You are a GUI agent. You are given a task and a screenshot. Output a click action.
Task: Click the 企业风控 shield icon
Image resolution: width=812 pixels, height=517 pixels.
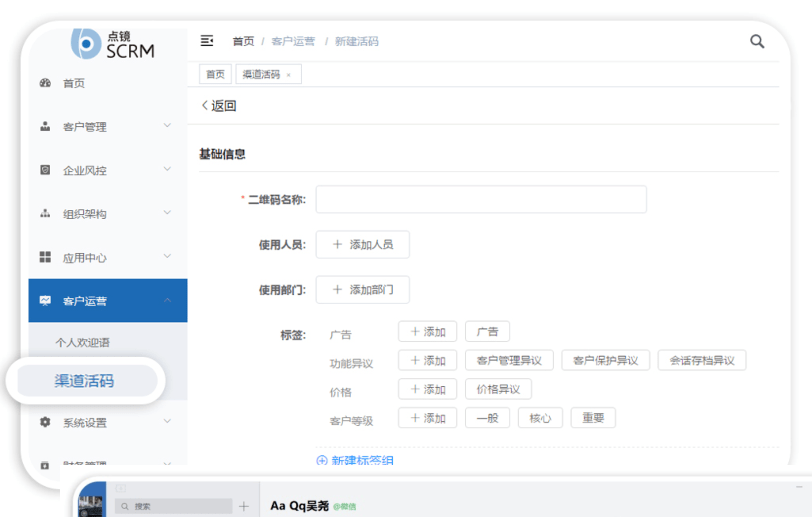45,170
